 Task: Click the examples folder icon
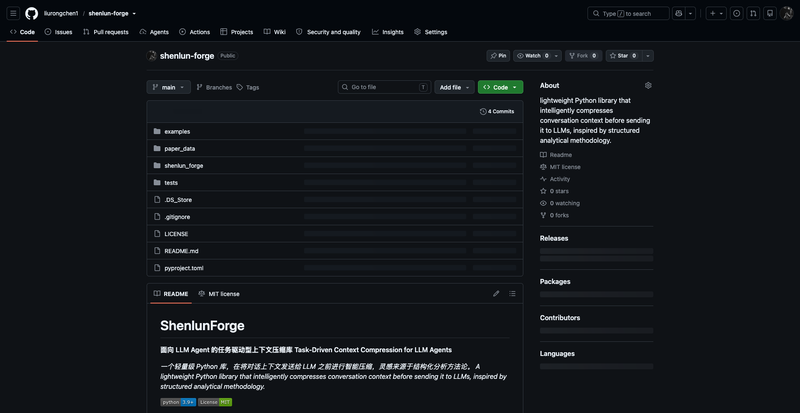point(157,131)
